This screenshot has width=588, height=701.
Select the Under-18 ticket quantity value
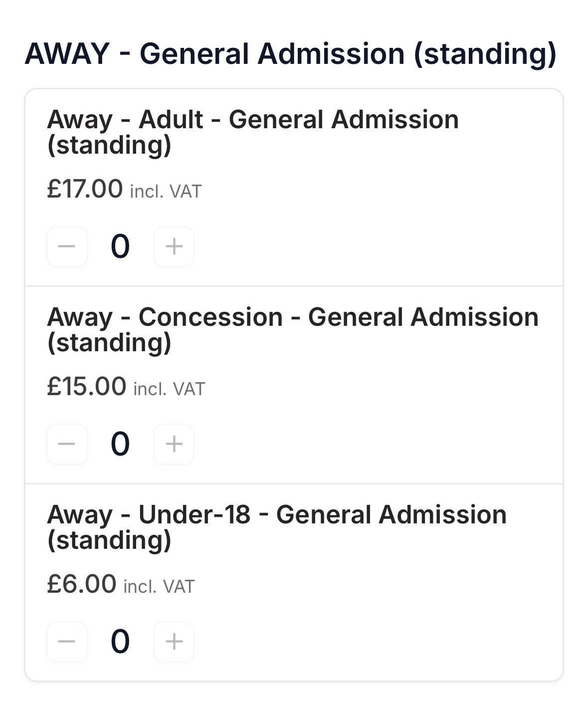[120, 642]
